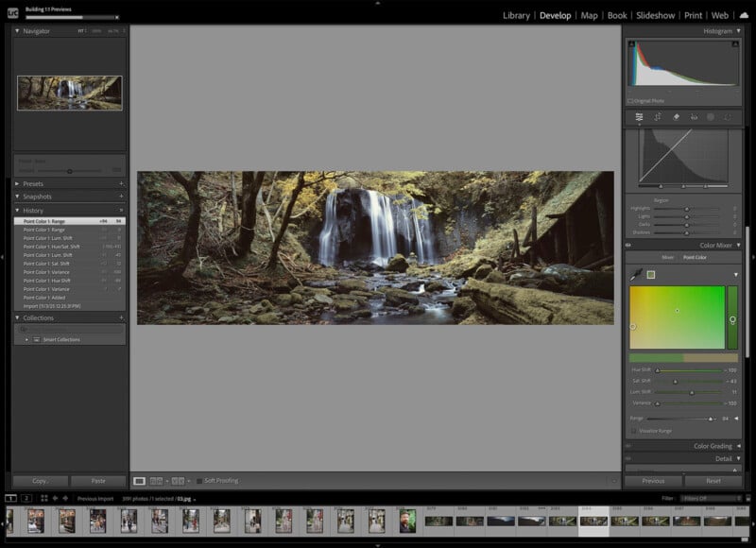Open the Healing tool

click(679, 117)
